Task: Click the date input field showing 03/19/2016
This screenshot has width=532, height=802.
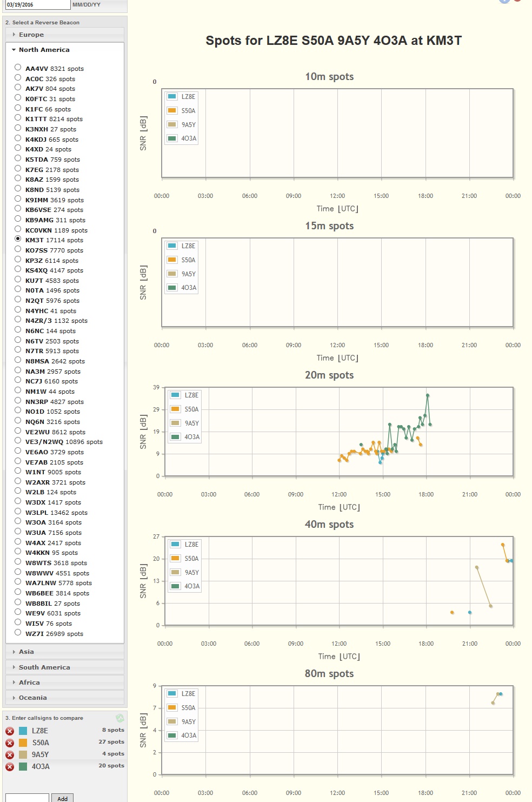Action: 37,5
